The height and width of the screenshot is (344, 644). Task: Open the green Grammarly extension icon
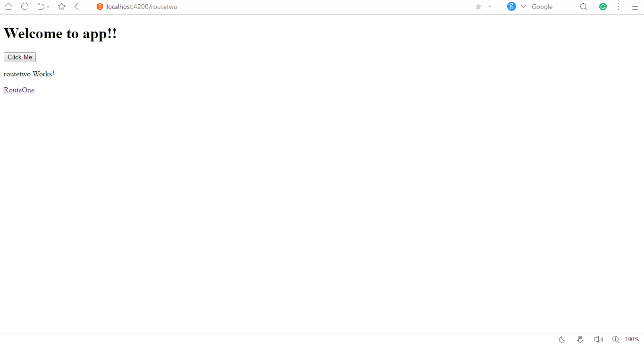pos(603,7)
